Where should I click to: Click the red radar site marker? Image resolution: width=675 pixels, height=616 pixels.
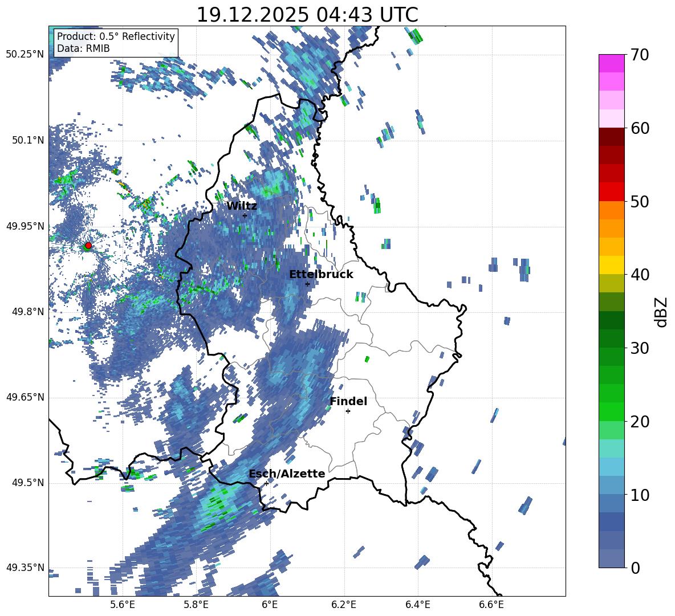point(88,246)
